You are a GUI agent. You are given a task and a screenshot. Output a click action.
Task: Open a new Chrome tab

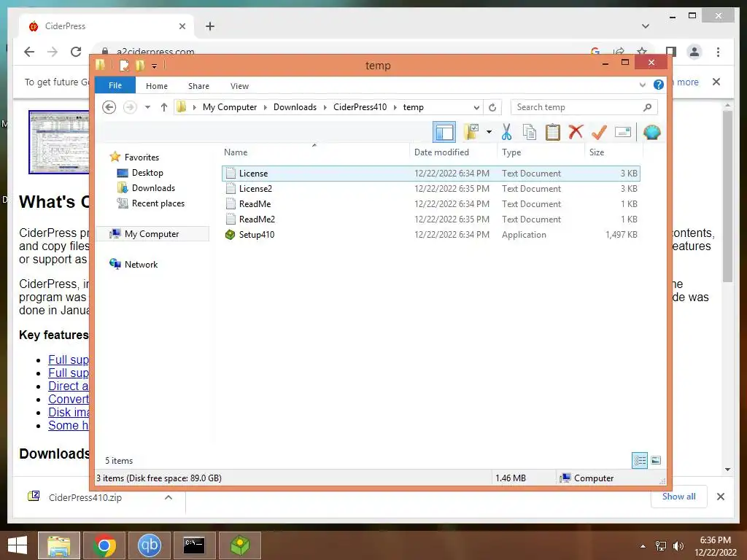click(210, 26)
